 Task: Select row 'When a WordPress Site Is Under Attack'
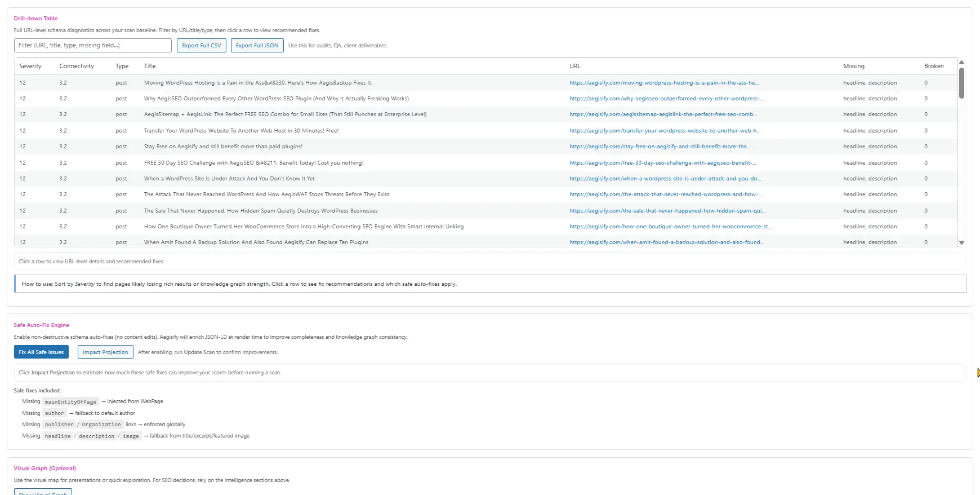click(485, 178)
